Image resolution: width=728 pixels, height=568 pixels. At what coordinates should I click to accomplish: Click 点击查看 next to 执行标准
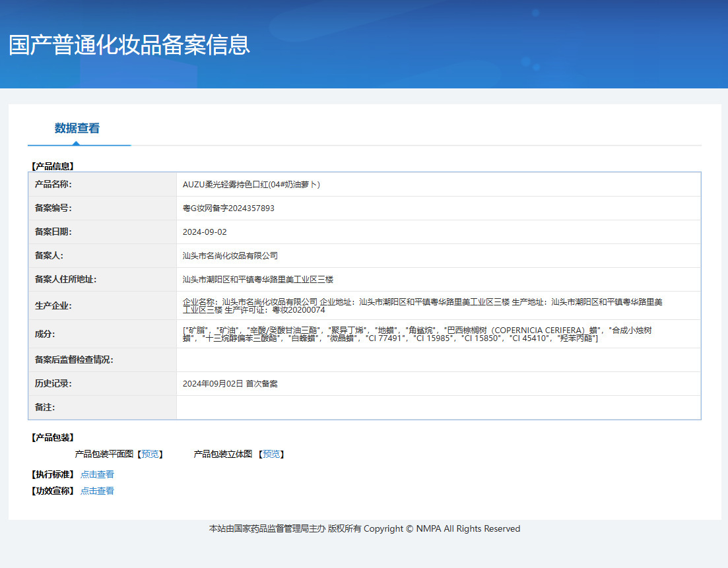pos(97,474)
